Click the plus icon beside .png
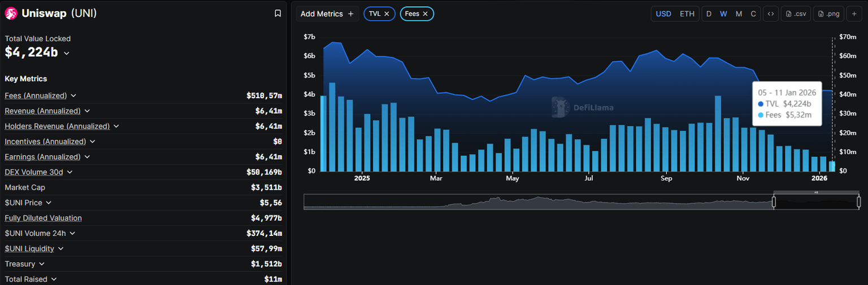Screen dimensions: 868x285 pos(854,14)
